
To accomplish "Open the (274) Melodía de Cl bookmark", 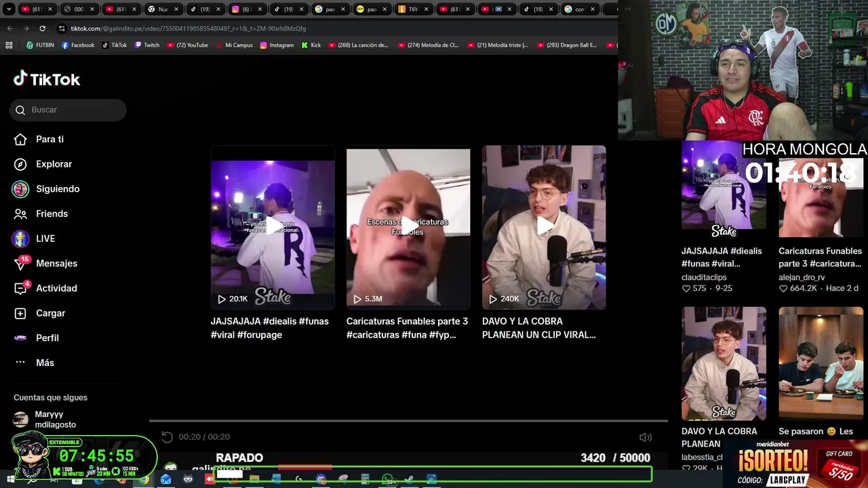I will (429, 45).
